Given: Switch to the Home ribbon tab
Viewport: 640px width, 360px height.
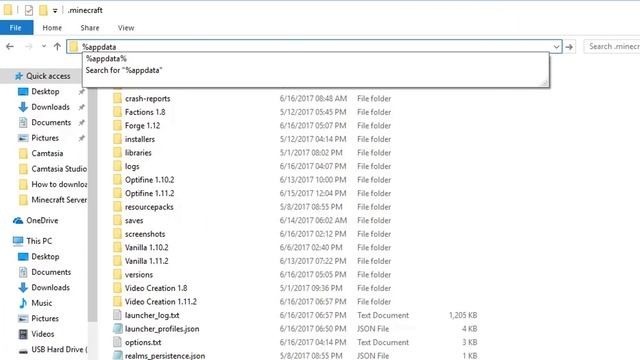Looking at the screenshot, I should click(52, 28).
